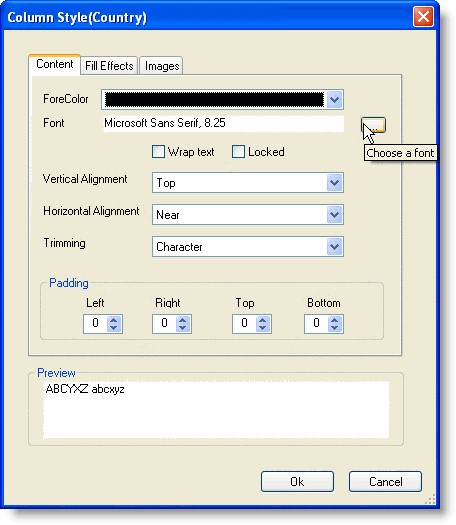
Task: Expand the Vertical Alignment dropdown
Action: click(x=334, y=182)
